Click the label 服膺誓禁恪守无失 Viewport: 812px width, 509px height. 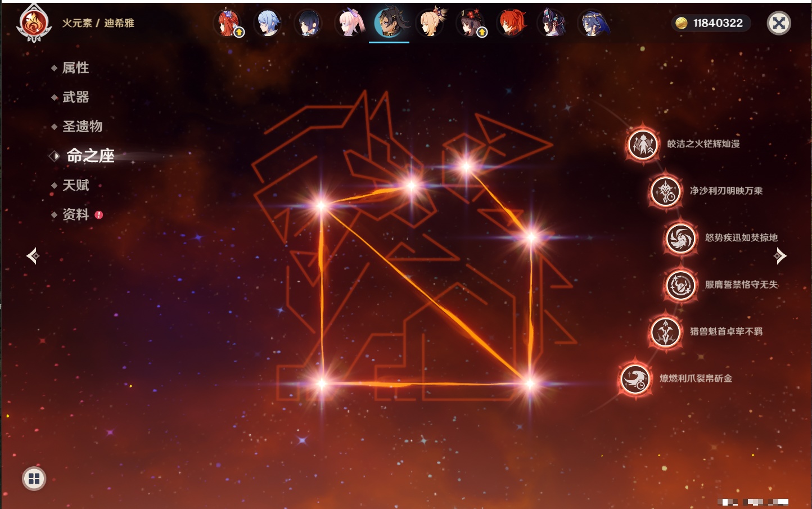pos(742,285)
